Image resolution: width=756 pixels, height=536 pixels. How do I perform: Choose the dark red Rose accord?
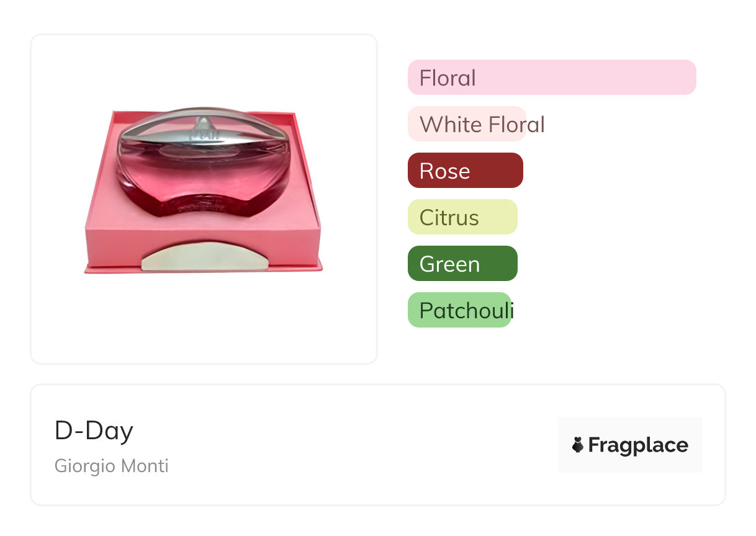point(466,171)
